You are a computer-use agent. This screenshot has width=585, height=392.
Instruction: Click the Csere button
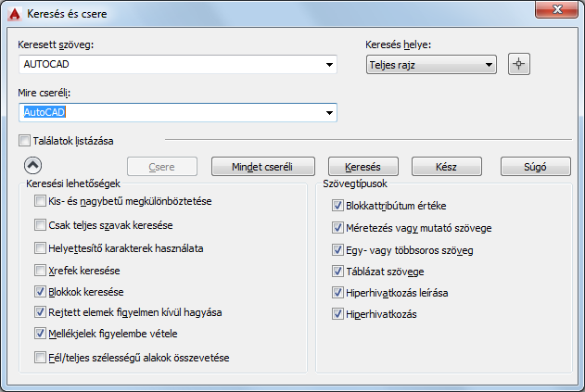[162, 167]
